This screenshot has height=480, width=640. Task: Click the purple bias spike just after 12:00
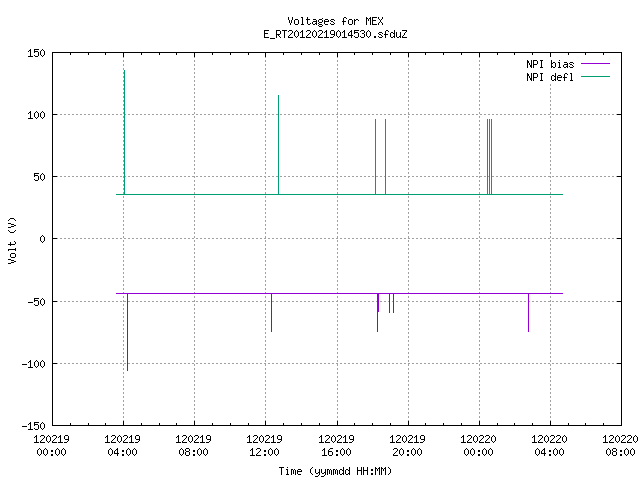tap(271, 312)
